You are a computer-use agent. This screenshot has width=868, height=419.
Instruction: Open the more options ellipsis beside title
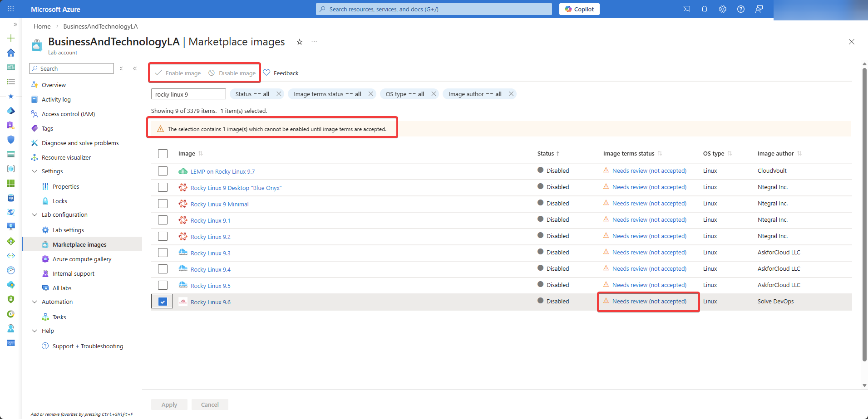[x=314, y=42]
